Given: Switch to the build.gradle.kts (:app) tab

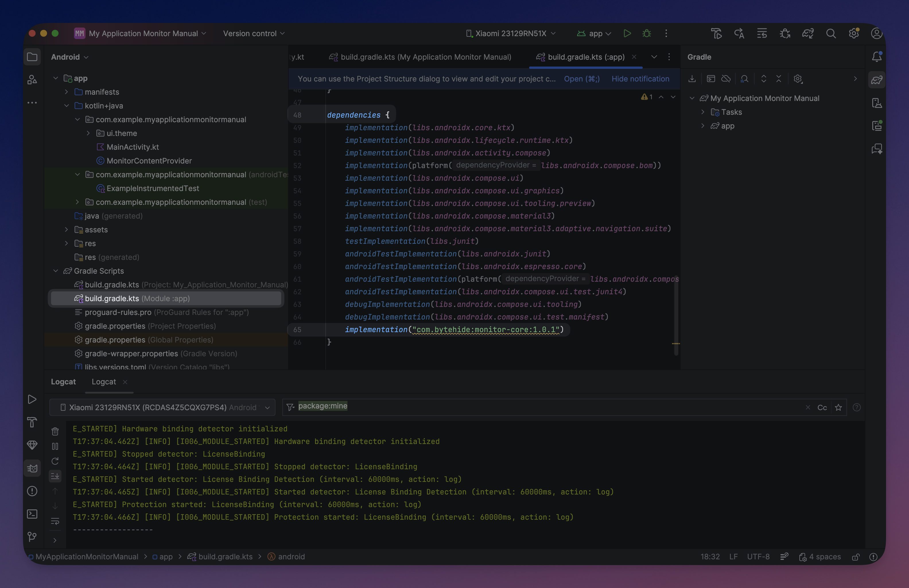Looking at the screenshot, I should tap(586, 57).
